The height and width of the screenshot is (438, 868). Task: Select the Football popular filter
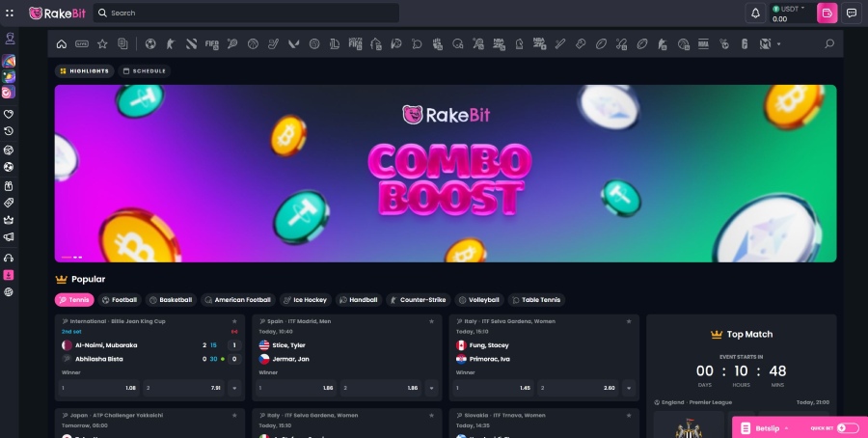click(x=120, y=300)
